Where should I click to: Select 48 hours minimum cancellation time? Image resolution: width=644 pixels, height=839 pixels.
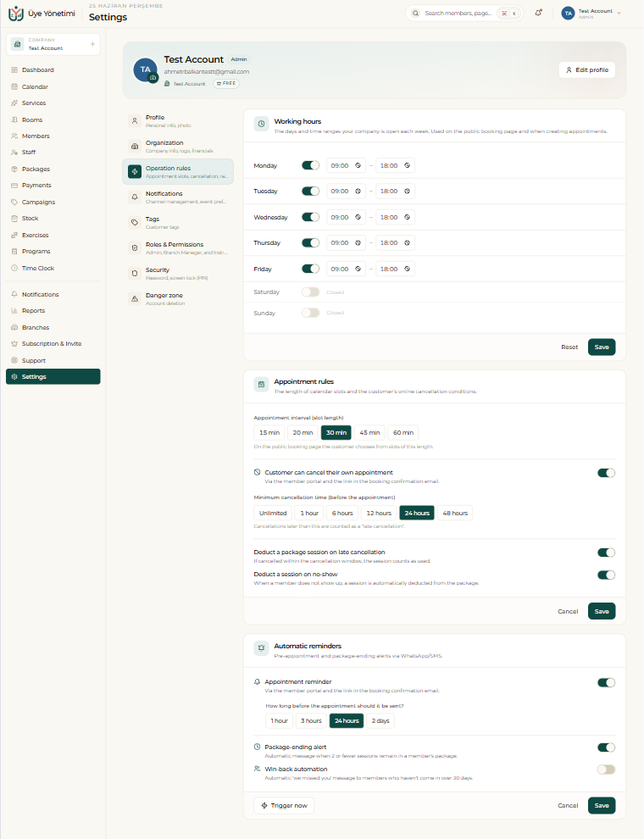click(x=455, y=513)
